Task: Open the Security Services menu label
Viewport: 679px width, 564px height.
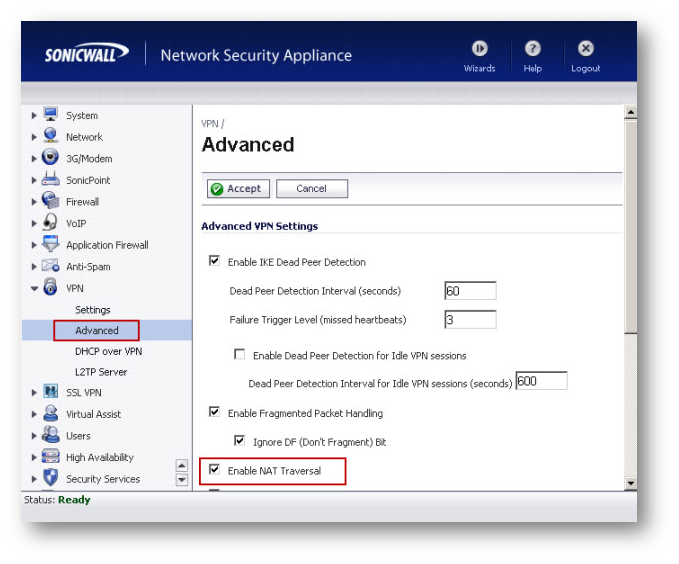Action: pos(103,479)
